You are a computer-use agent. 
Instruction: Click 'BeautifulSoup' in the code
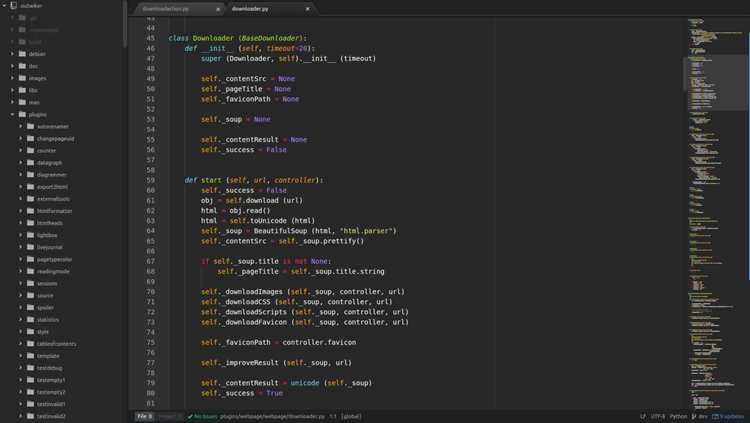point(281,231)
